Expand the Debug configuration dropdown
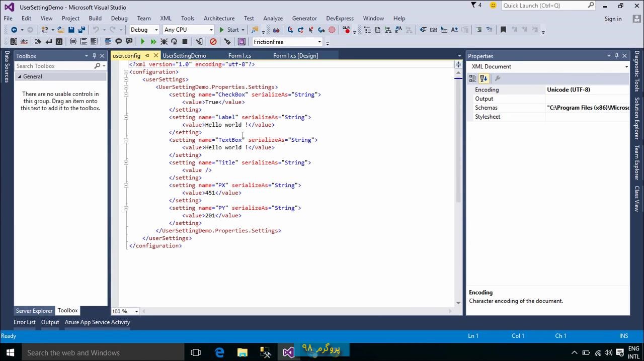 click(x=157, y=30)
